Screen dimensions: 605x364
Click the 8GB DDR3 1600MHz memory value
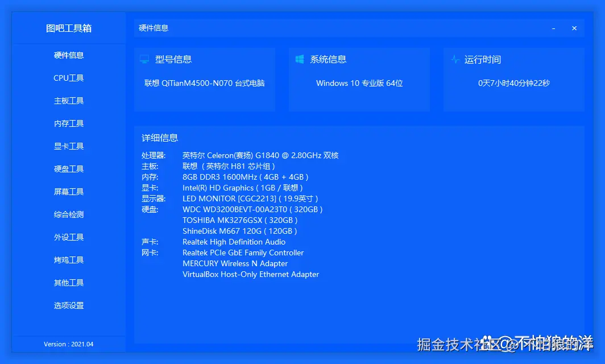tap(246, 177)
